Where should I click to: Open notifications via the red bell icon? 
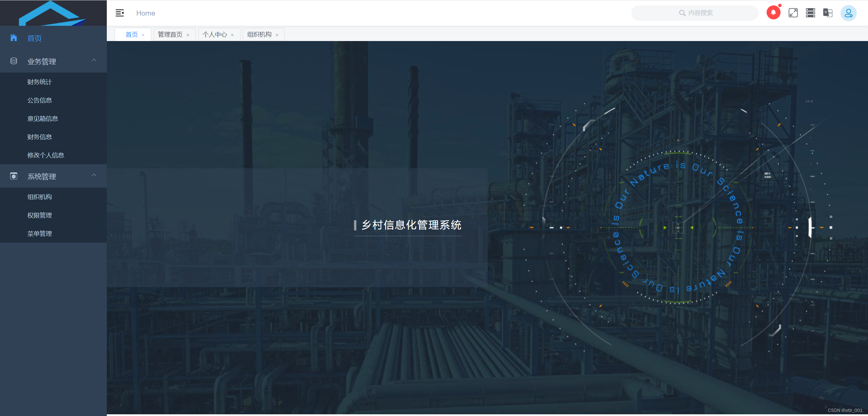pyautogui.click(x=773, y=13)
